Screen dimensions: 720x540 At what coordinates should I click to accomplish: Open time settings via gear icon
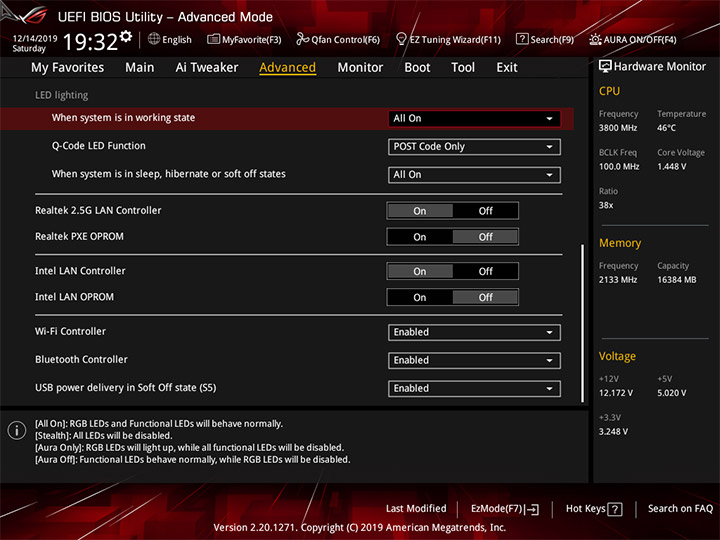click(126, 36)
